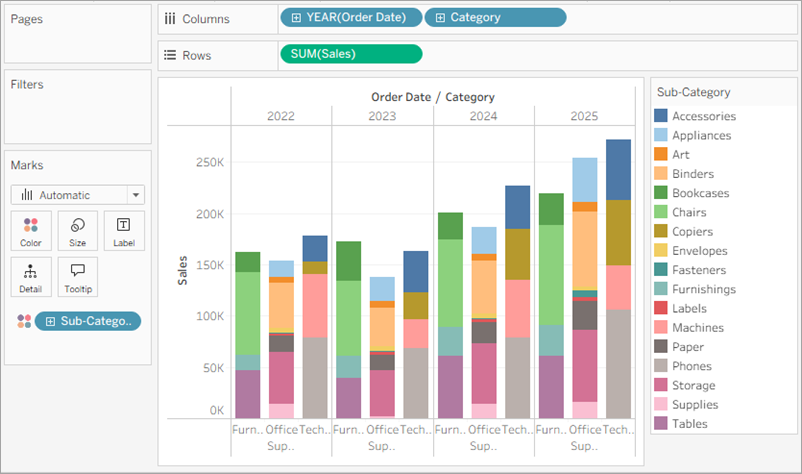Click the Accessories color swatch in legend
802x474 pixels.
pyautogui.click(x=660, y=117)
